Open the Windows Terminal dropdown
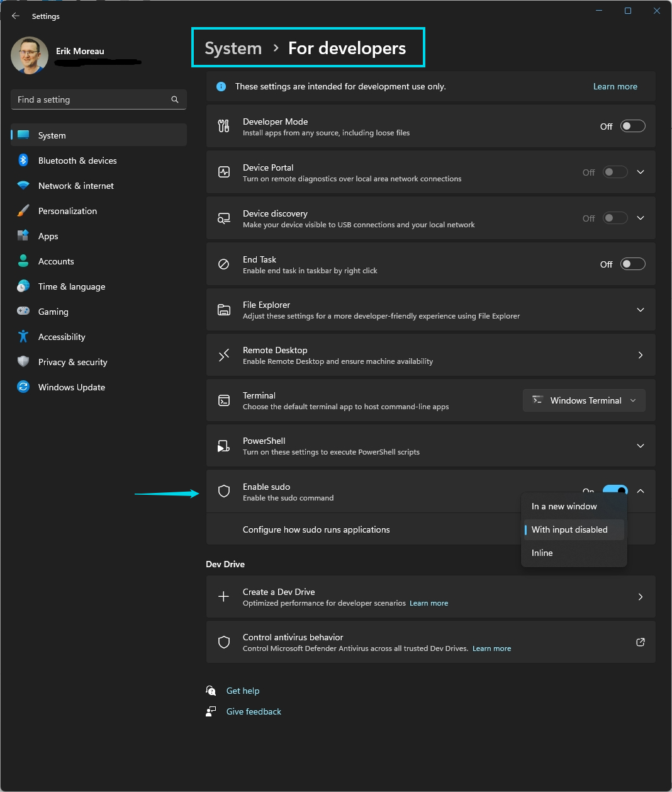This screenshot has width=672, height=792. tap(584, 400)
